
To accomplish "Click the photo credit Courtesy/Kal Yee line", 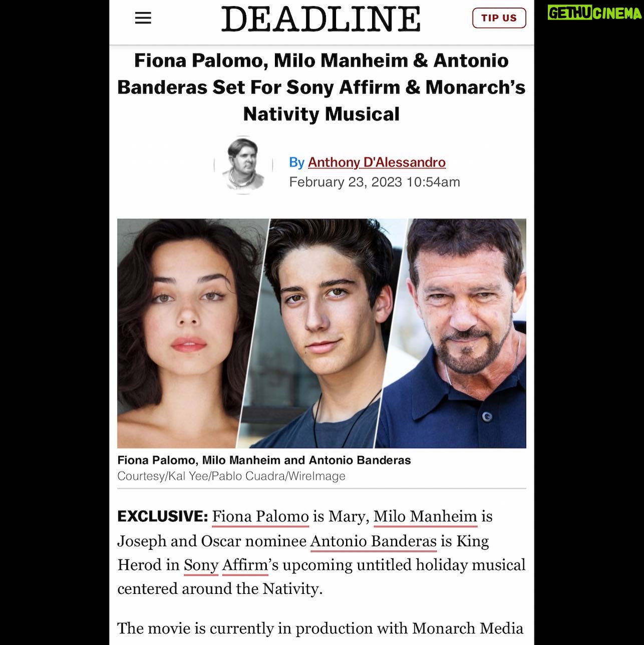I will point(231,476).
